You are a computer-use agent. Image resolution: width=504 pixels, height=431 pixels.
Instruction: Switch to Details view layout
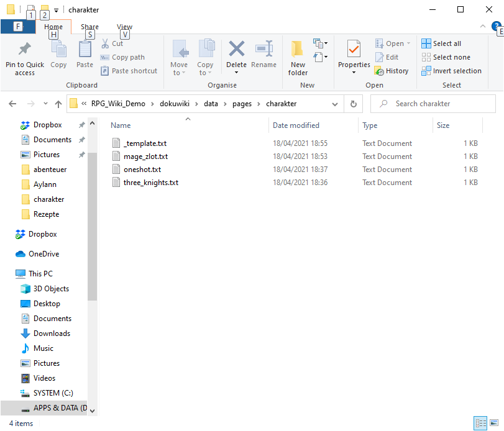coord(480,423)
